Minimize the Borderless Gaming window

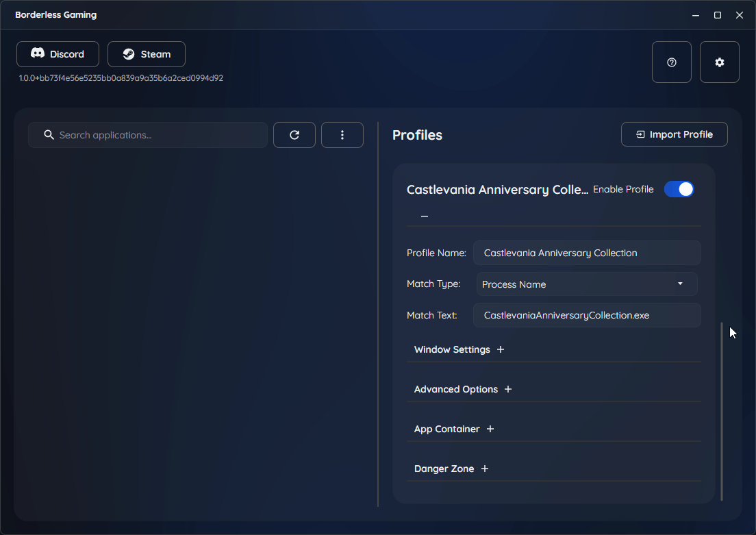click(696, 15)
